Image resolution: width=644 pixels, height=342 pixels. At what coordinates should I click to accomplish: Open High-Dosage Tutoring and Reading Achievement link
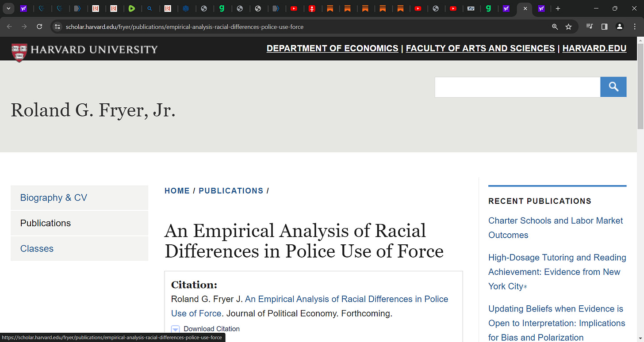pyautogui.click(x=557, y=272)
